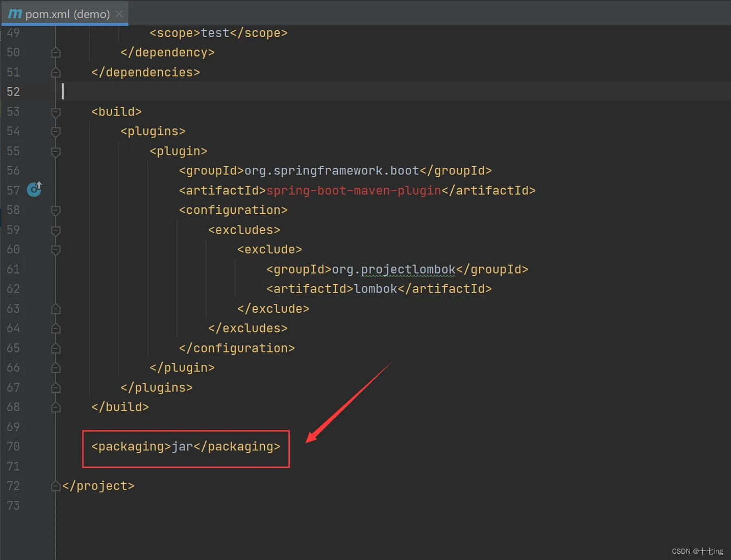Click fold marker at closing build line 68

[x=56, y=407]
